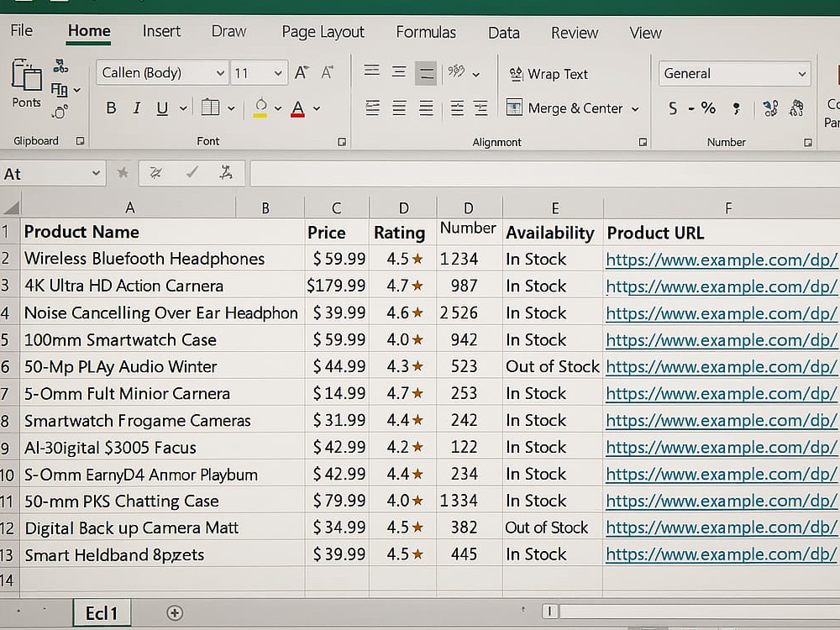Open the URL for Wireless Bluefooth Headphones
840x630 pixels.
pyautogui.click(x=721, y=260)
